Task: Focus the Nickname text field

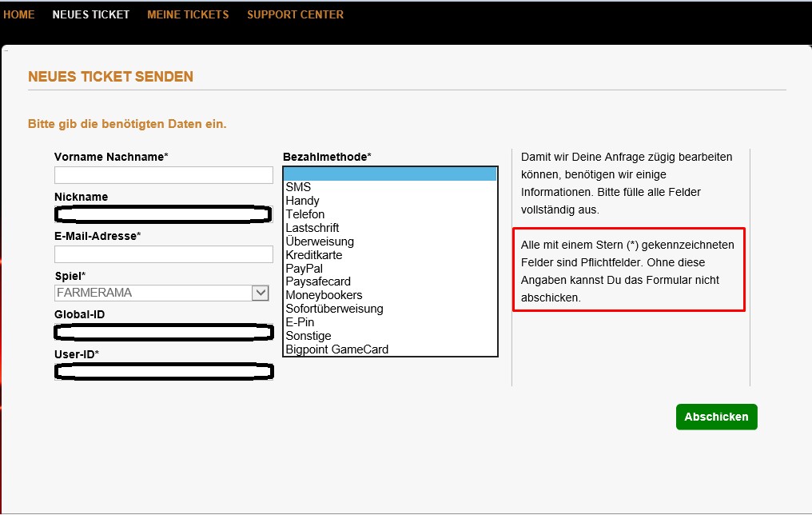Action: 164,214
